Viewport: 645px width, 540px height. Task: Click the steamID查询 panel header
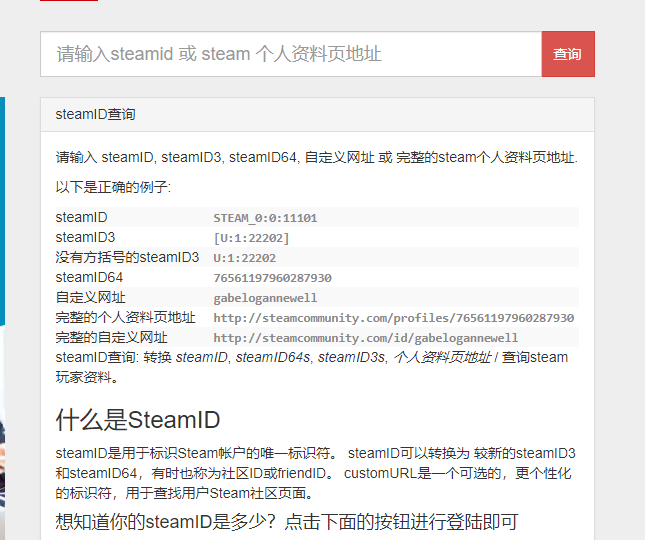(96, 115)
